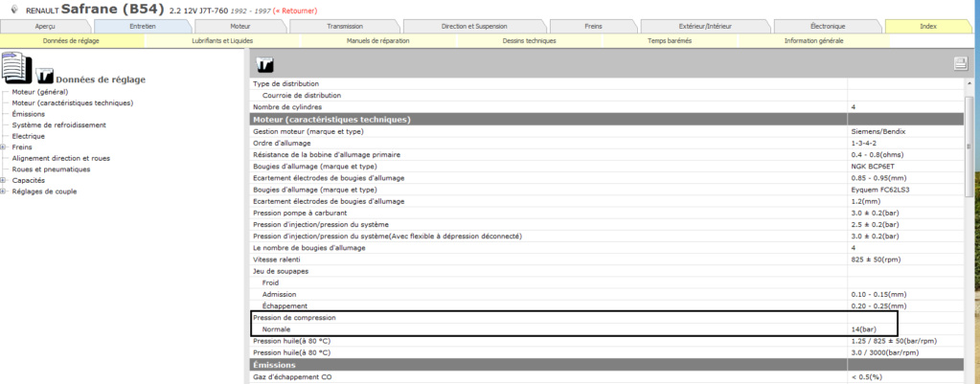Open the Aperçu tab
This screenshot has height=384, width=980.
(x=47, y=26)
